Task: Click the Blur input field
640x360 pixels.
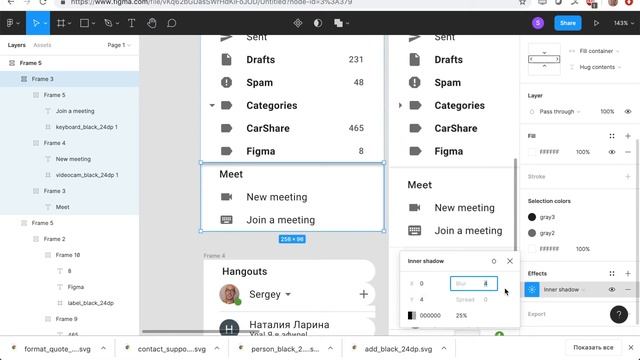Action: tap(473, 283)
